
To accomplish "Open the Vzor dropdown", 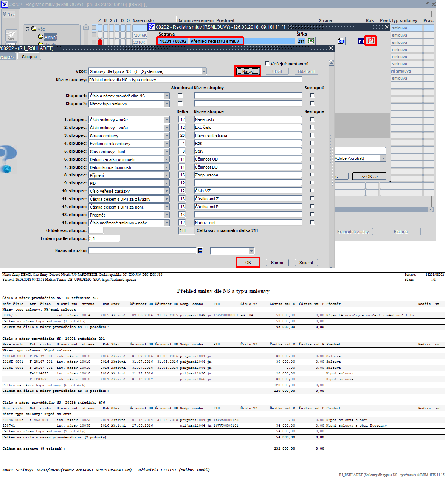I will point(204,71).
